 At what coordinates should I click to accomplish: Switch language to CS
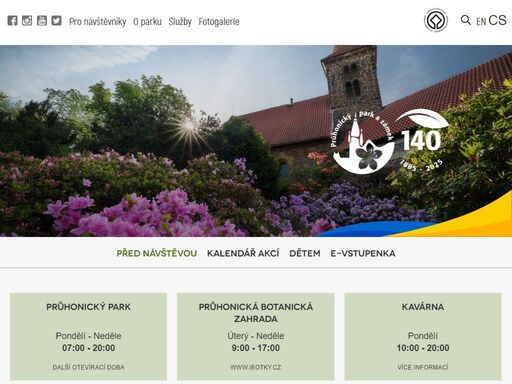coord(498,20)
